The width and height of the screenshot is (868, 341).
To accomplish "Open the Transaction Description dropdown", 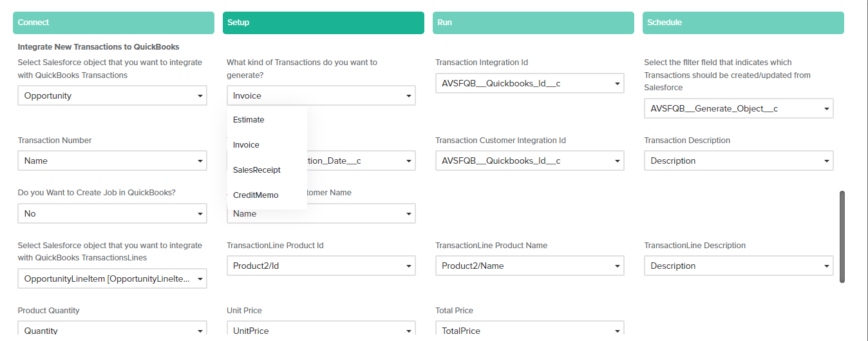I will pyautogui.click(x=739, y=161).
